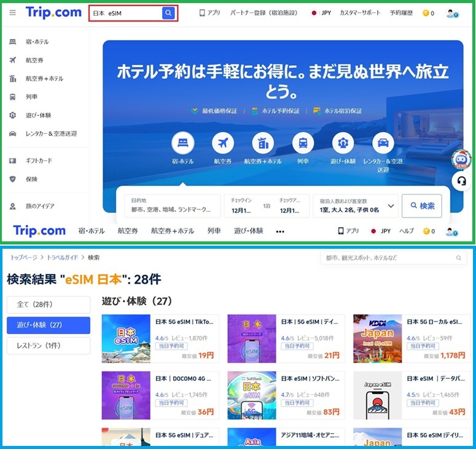Open ギフトカード in the left sidebar
Image resolution: width=476 pixels, height=449 pixels.
39,161
